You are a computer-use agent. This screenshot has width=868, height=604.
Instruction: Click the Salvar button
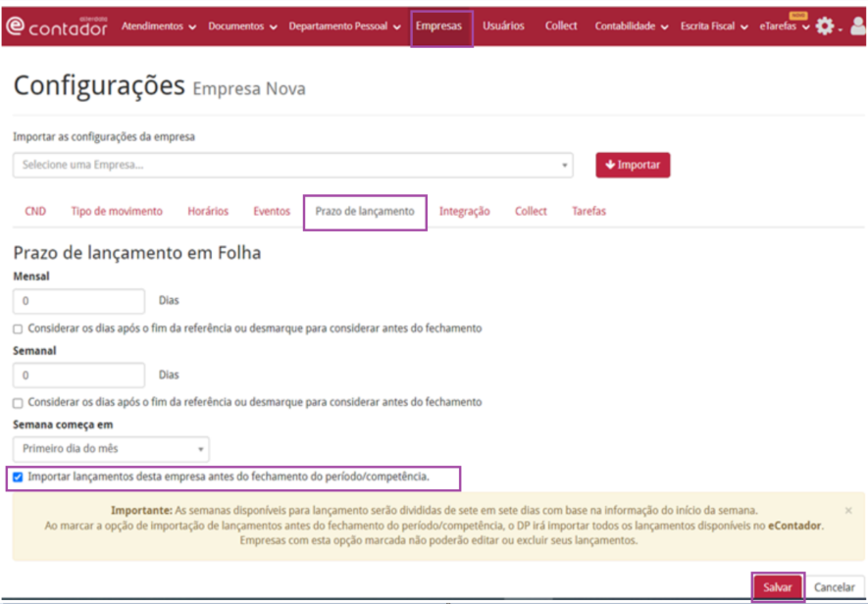[x=777, y=587]
